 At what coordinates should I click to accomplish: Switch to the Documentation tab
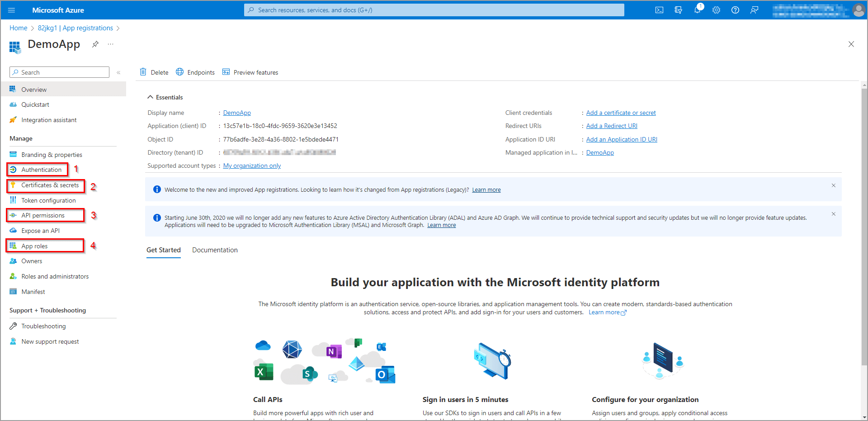pos(215,250)
